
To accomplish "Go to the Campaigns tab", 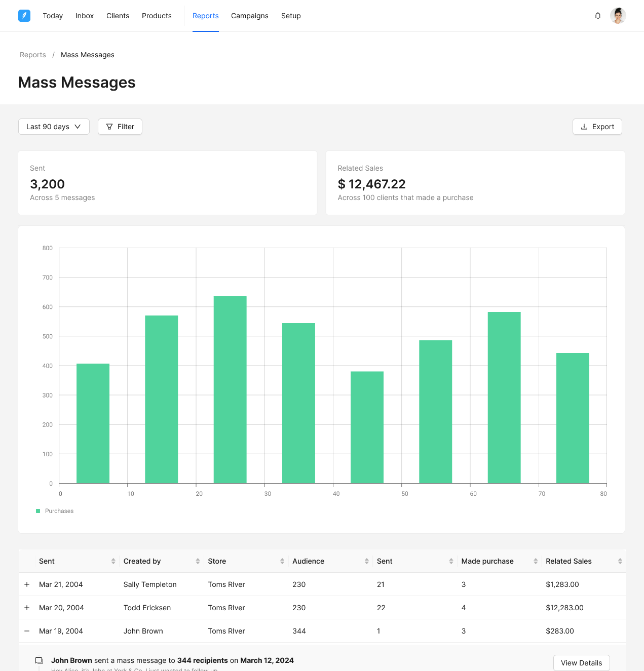I will (249, 16).
